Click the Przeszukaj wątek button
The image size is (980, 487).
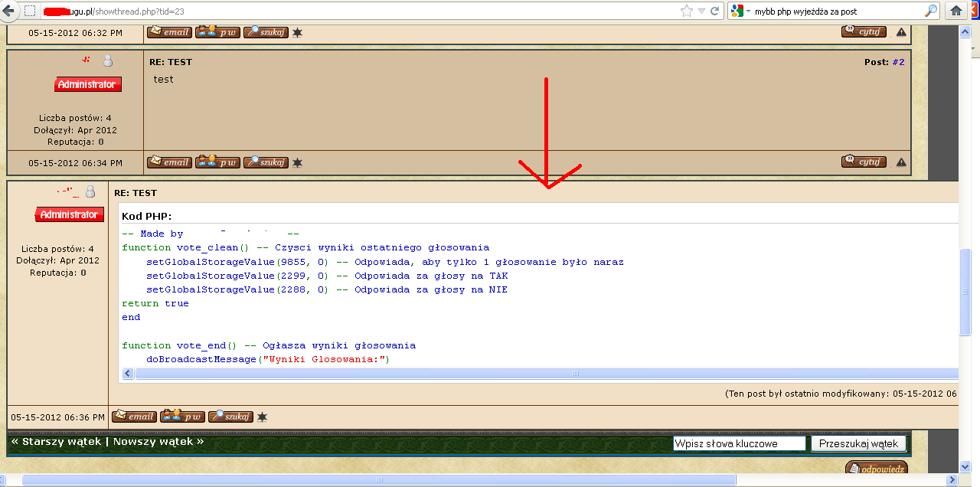(x=859, y=443)
